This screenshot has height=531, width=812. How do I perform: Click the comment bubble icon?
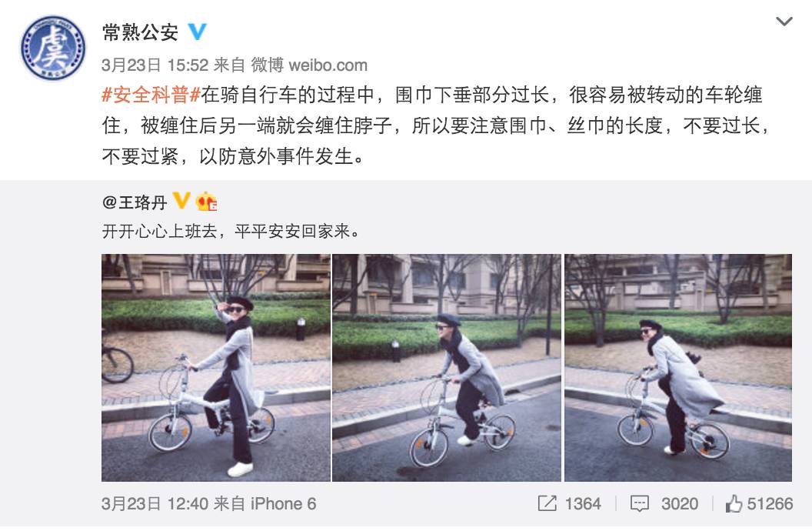coord(639,503)
